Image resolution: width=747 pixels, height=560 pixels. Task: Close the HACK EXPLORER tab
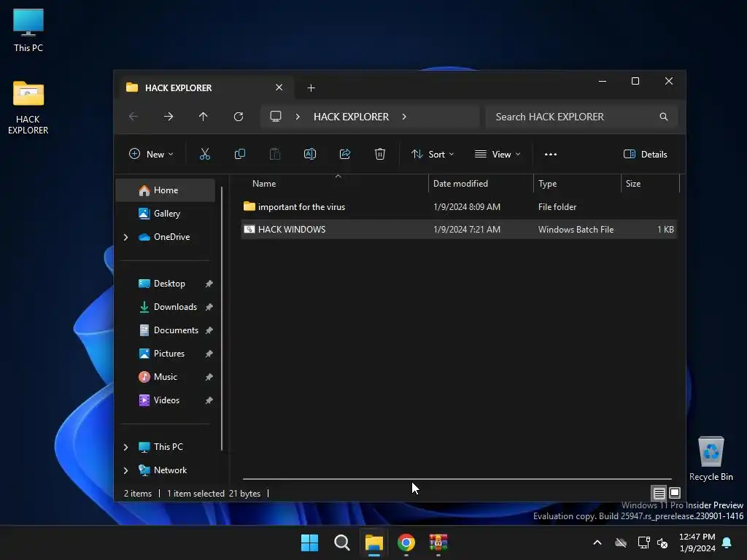click(279, 87)
